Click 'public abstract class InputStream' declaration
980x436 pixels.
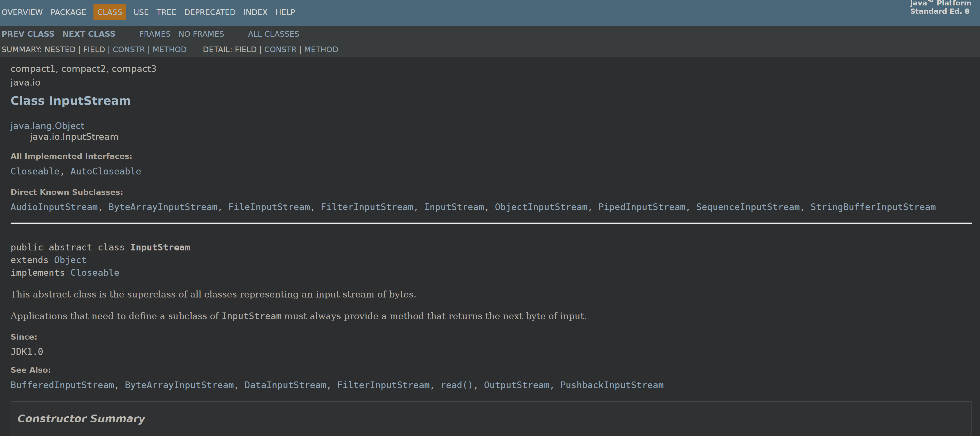tap(100, 248)
